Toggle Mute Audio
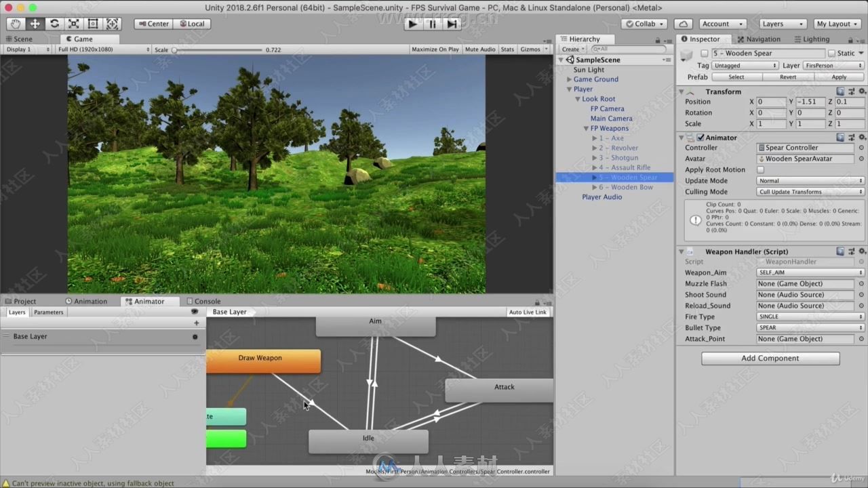This screenshot has width=868, height=488. pyautogui.click(x=480, y=49)
